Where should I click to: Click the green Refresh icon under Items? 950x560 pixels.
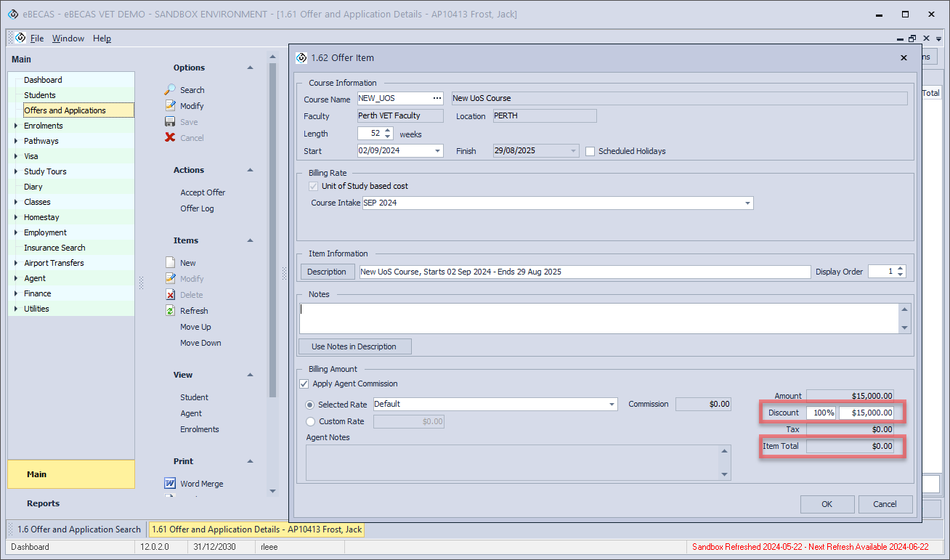[x=170, y=310]
